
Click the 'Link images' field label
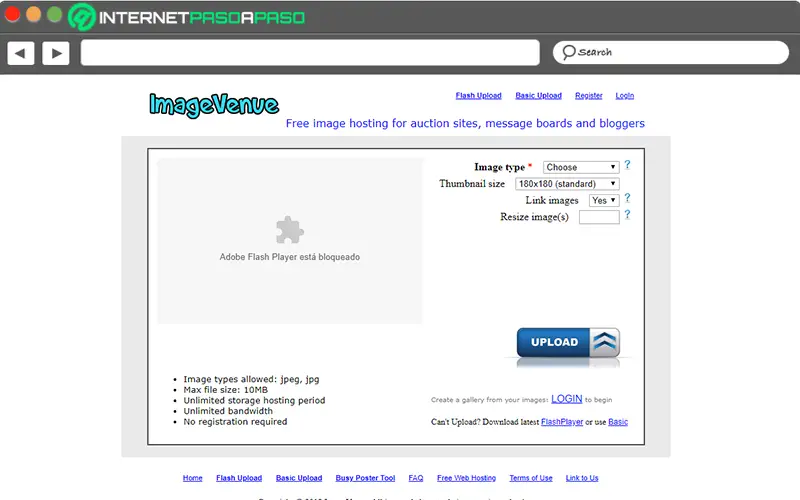552,201
